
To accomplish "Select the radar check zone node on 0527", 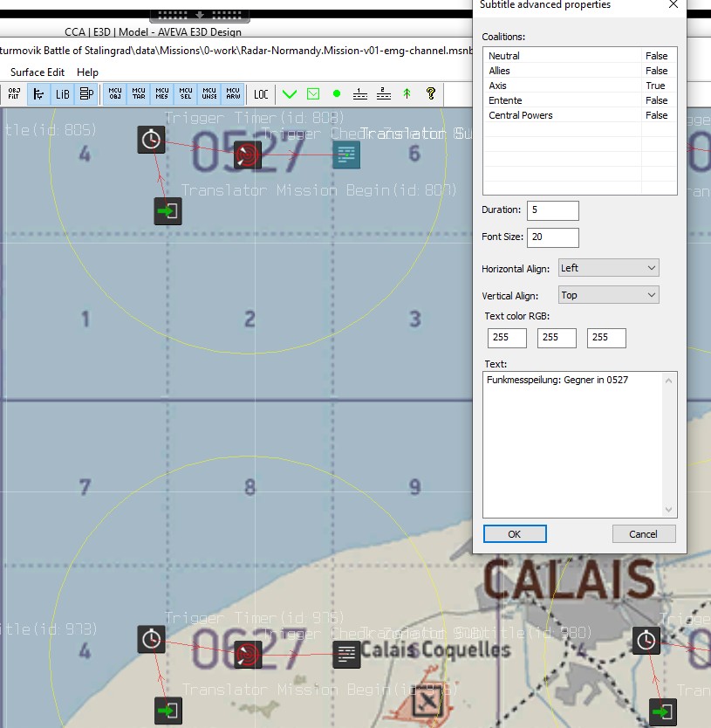I will [x=248, y=155].
